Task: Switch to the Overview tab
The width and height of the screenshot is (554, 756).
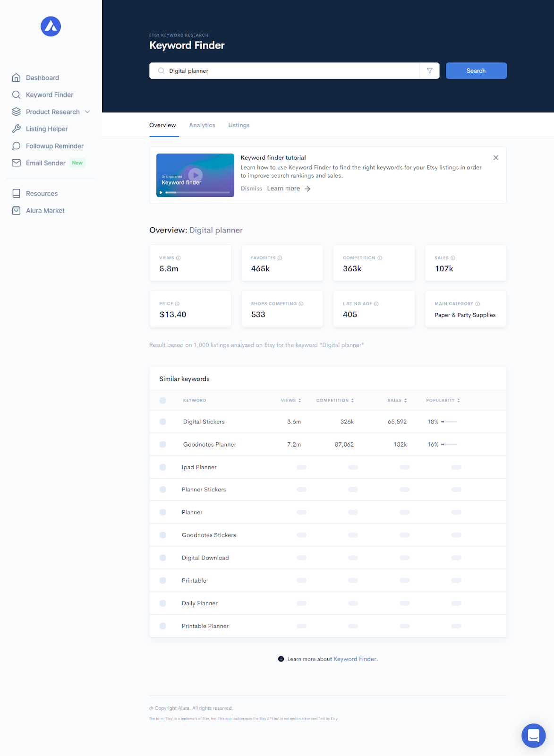Action: (162, 125)
